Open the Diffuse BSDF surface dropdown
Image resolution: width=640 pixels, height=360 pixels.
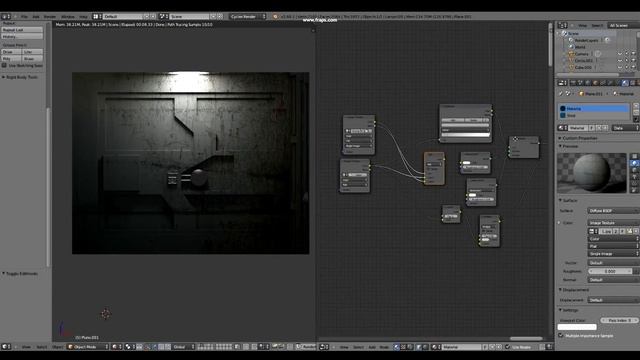(x=613, y=211)
